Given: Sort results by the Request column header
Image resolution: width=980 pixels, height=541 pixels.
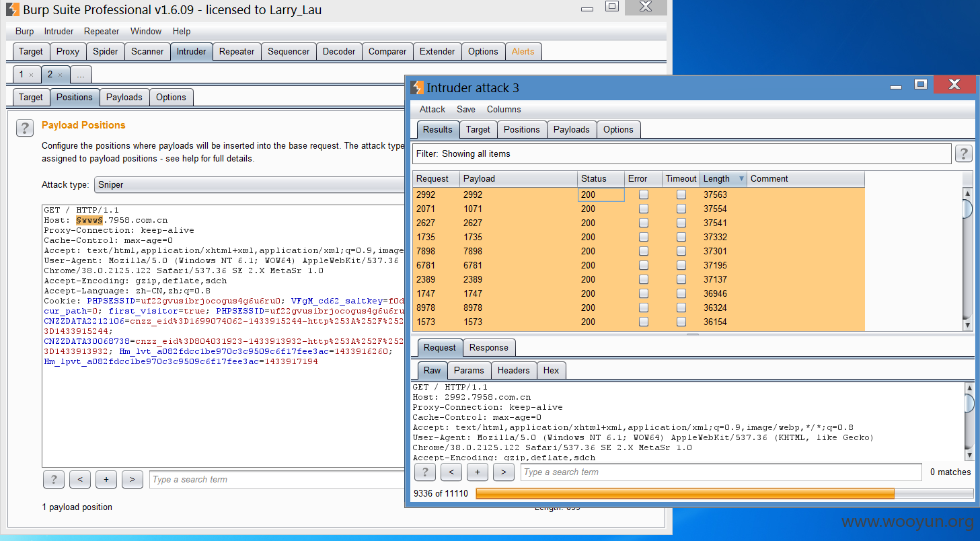Looking at the screenshot, I should coord(436,178).
